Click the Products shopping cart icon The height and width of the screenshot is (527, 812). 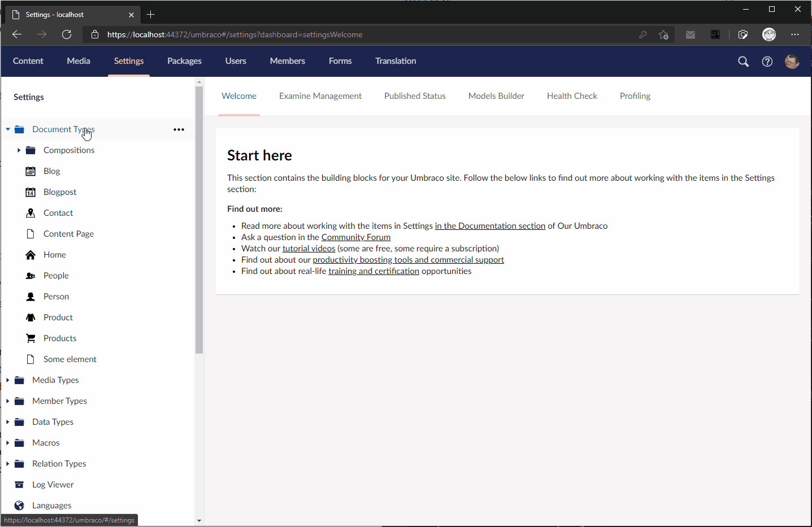pos(31,338)
